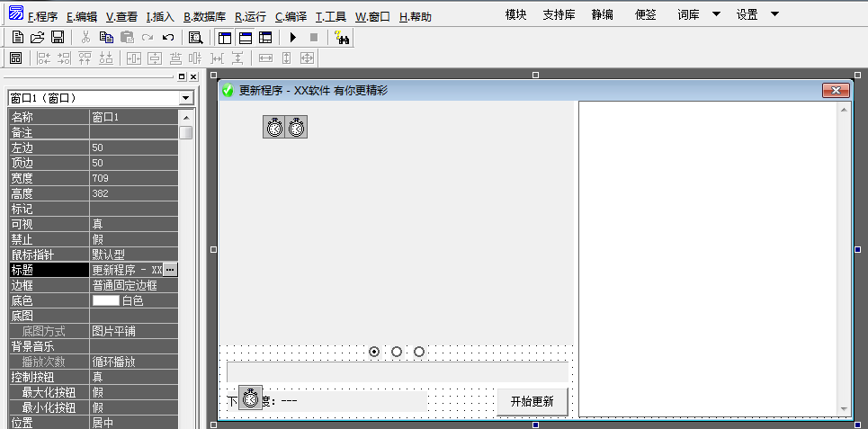The height and width of the screenshot is (429, 868).
Task: Open the Find magnifier icon
Action: pos(195,38)
